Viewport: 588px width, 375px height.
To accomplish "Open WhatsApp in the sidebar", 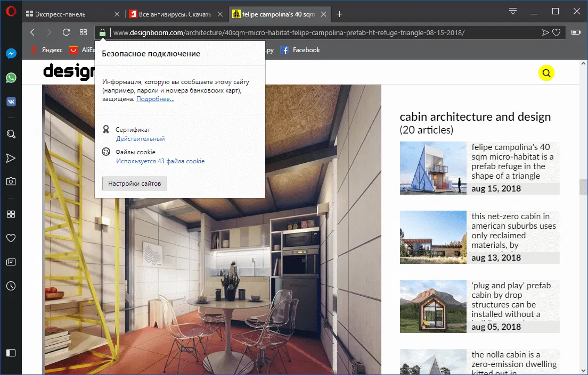I will [11, 78].
